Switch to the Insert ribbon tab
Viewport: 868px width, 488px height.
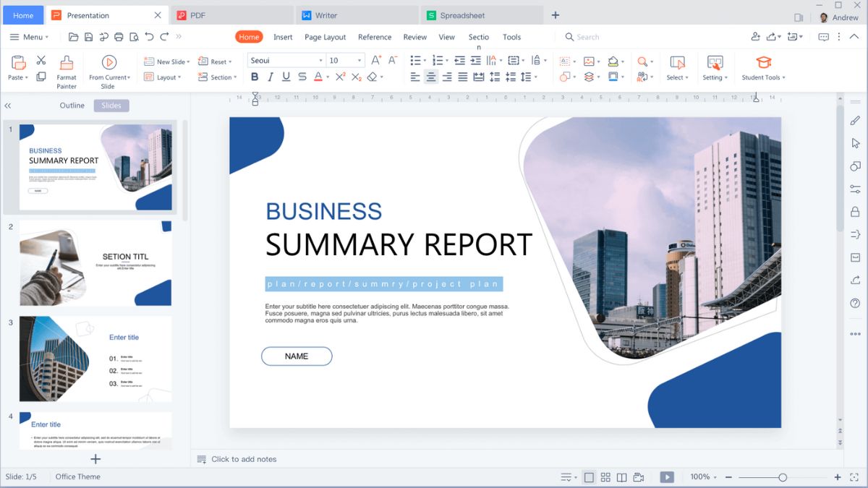(x=283, y=37)
